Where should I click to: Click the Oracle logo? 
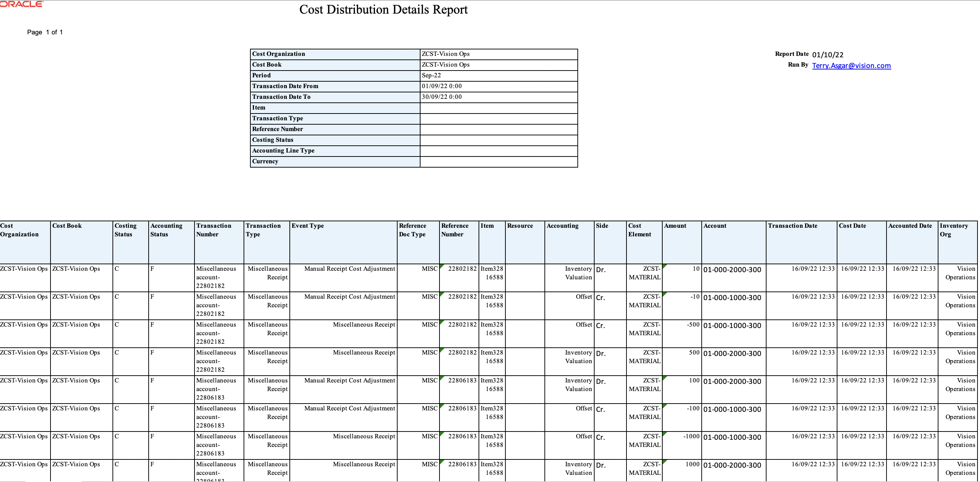click(x=22, y=4)
